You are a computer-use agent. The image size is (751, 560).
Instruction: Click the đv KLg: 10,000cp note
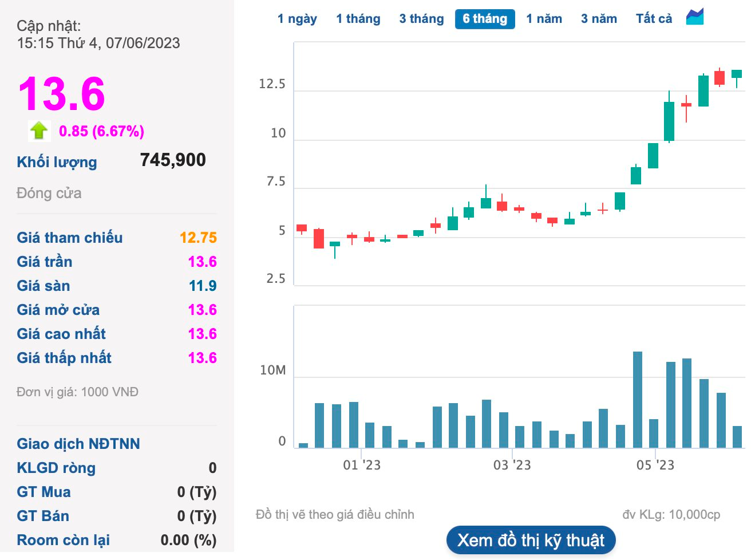pos(671,515)
